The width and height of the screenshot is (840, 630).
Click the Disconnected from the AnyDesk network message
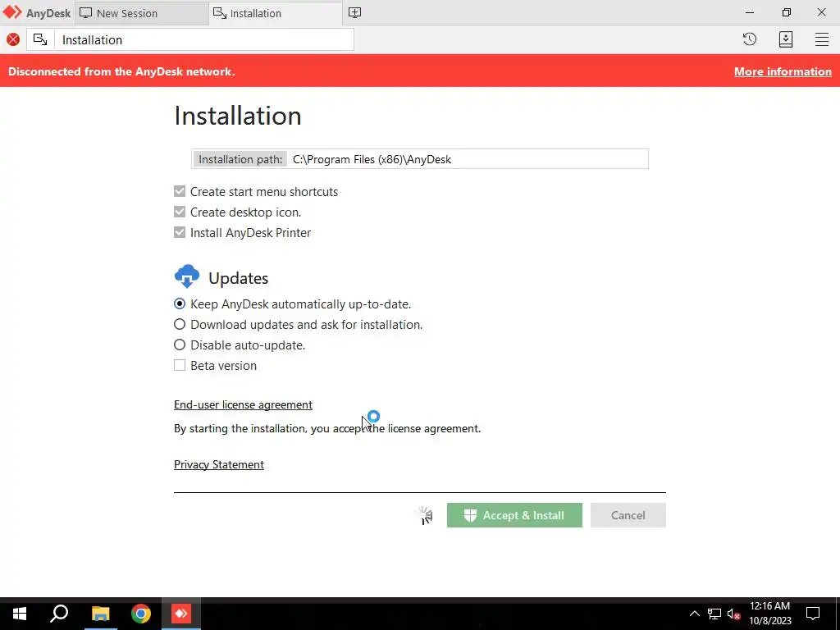pos(121,72)
